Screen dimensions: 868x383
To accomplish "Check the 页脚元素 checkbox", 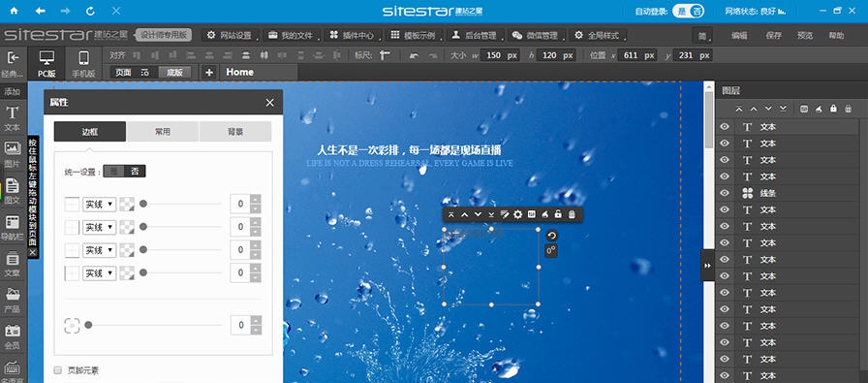I will tap(57, 369).
